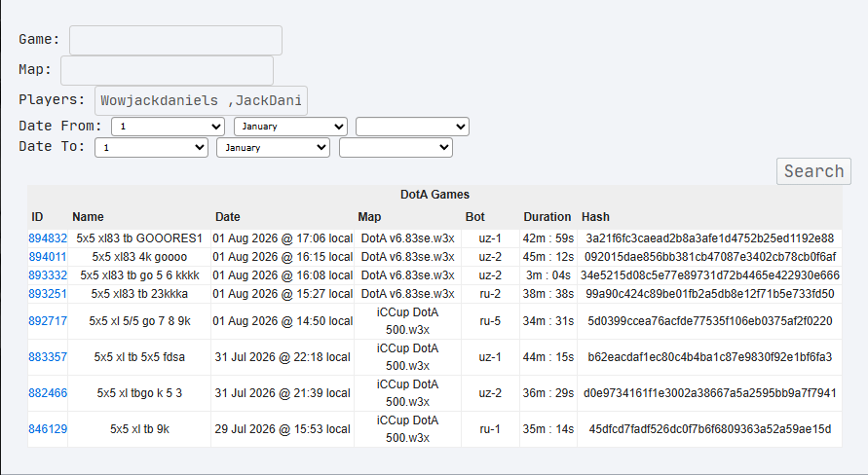Image resolution: width=868 pixels, height=475 pixels.
Task: Open game ID 892717 link
Action: tap(48, 321)
